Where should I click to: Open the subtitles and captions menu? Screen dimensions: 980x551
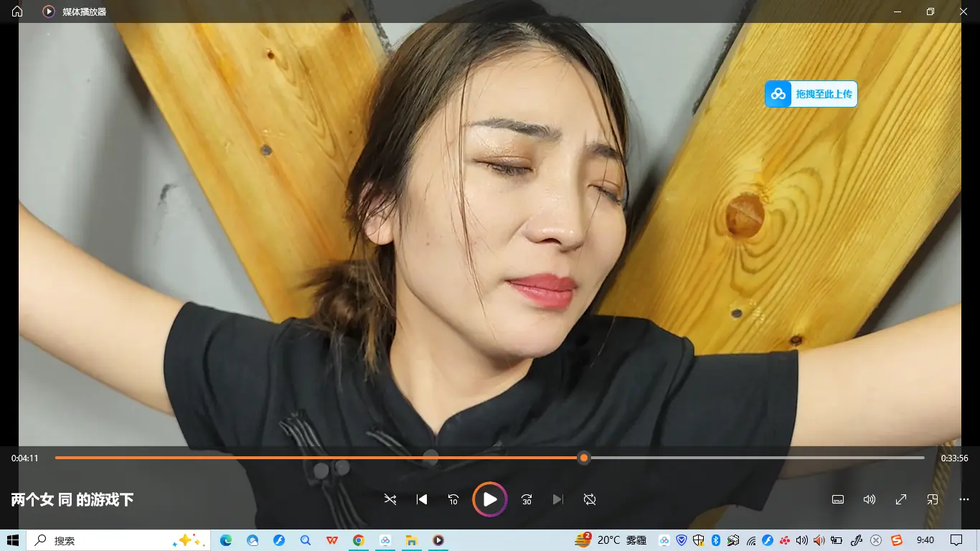coord(837,499)
